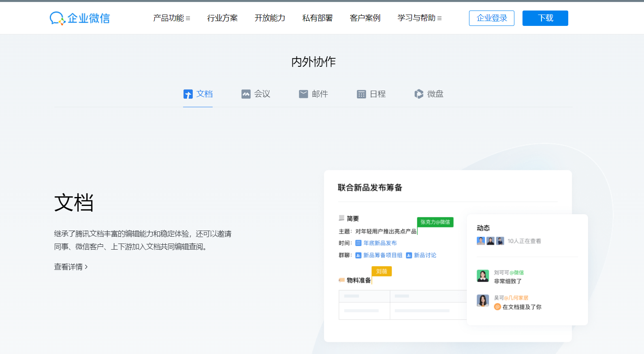
Task: Click the viewer avatars beside 10人正在查看
Action: click(490, 241)
